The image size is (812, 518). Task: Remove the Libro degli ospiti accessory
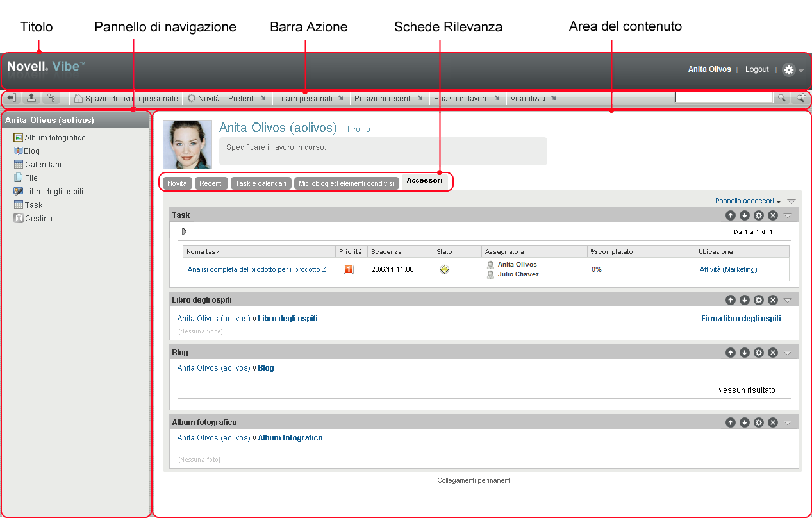(x=773, y=300)
